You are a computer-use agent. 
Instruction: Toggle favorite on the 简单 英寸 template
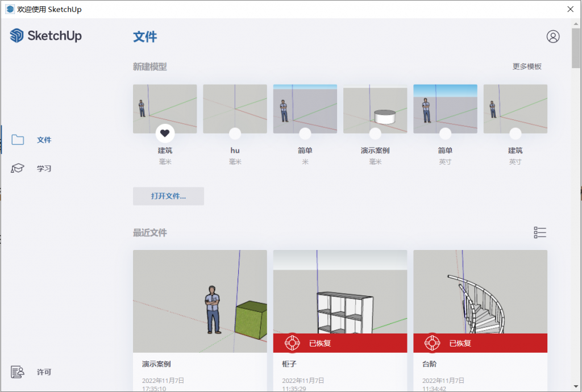[x=445, y=134]
